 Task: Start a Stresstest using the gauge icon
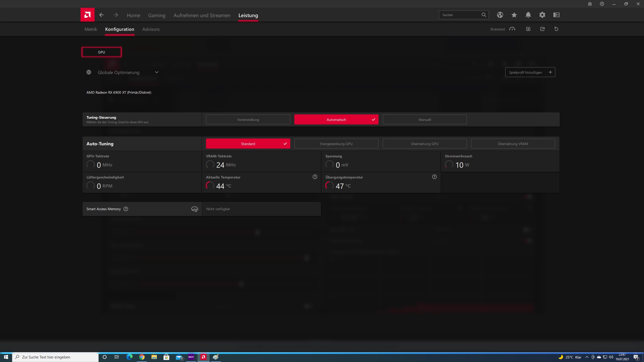[x=512, y=29]
